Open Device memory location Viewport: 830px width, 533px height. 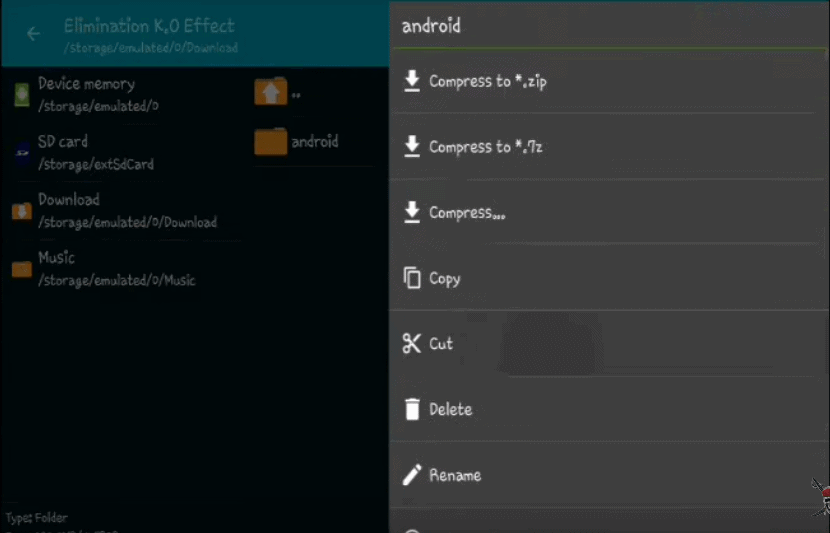(x=124, y=95)
